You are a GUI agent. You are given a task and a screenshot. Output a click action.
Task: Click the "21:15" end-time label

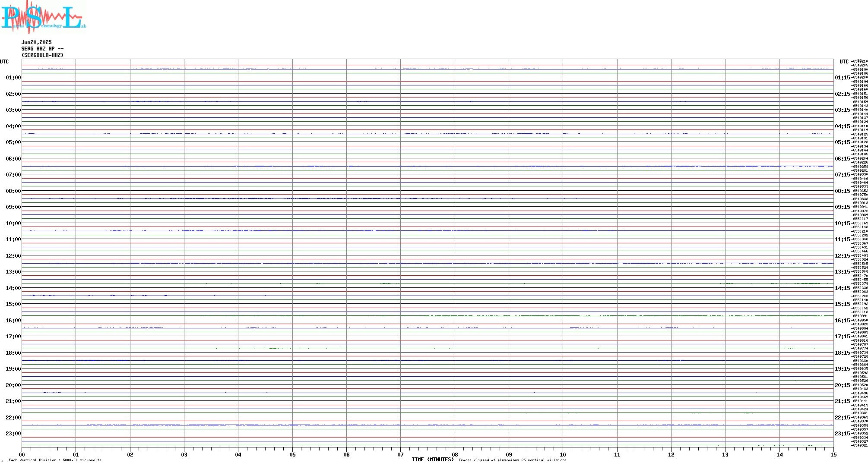click(x=843, y=401)
